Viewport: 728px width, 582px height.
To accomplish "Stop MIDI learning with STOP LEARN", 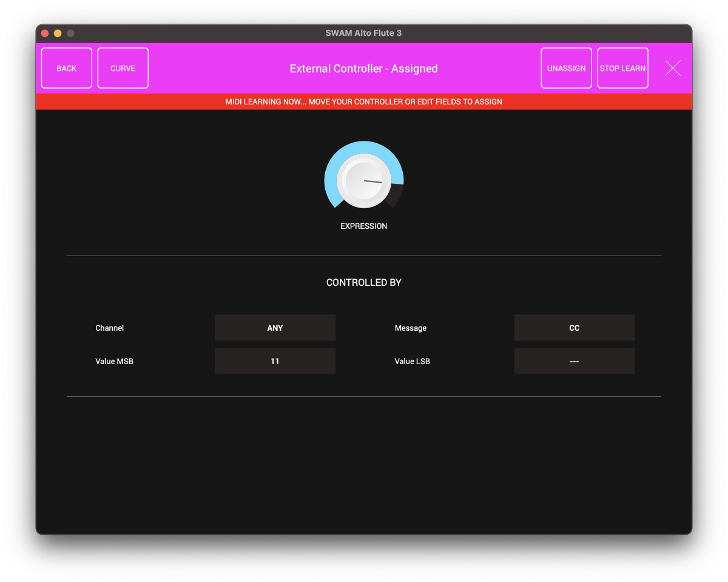I will [x=623, y=68].
